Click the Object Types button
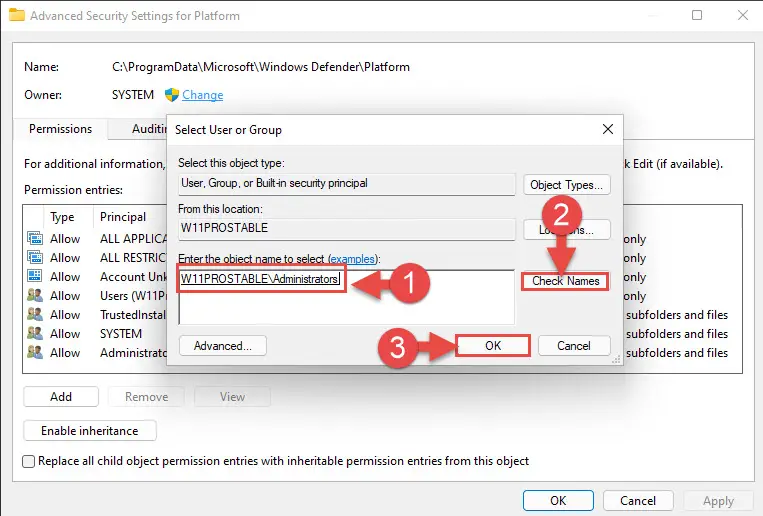The width and height of the screenshot is (763, 516). pyautogui.click(x=566, y=185)
